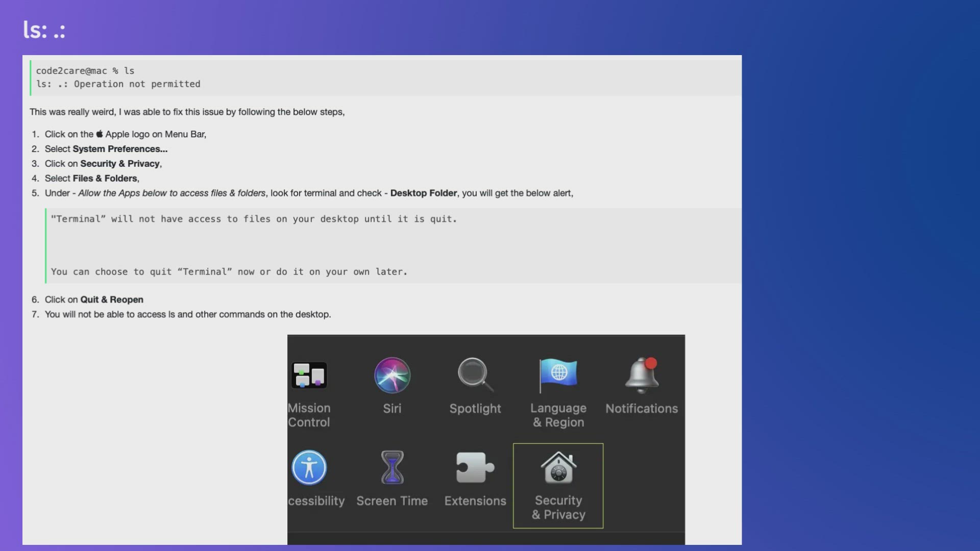This screenshot has height=551, width=980.
Task: Click the 'System Preferences...' bold text
Action: tap(120, 149)
